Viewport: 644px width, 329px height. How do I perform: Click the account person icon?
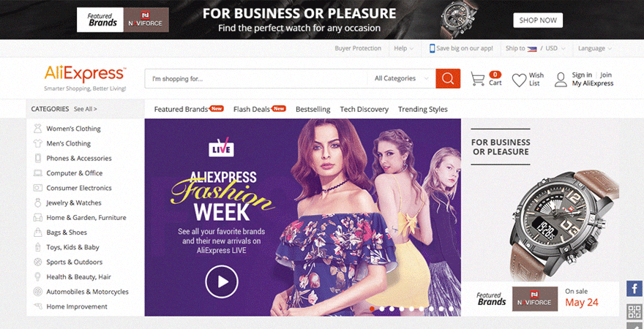[x=561, y=80]
